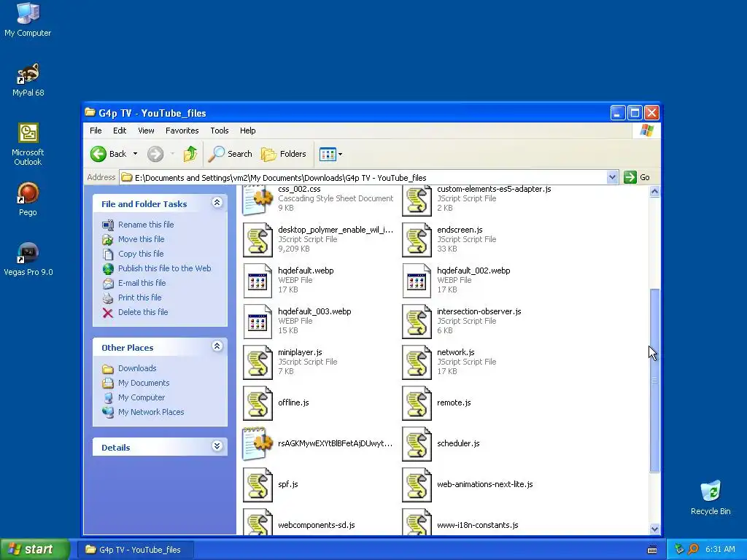Open the Tools menu
The image size is (747, 560).
[x=219, y=131]
